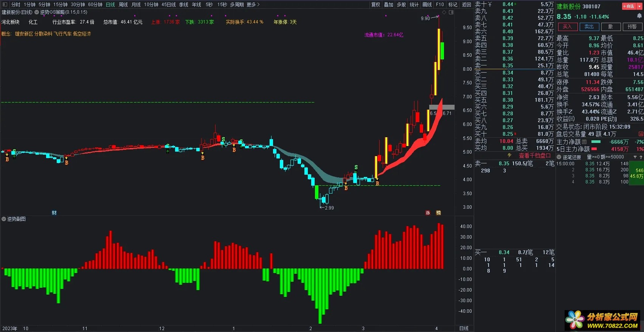Add stock with the +自选 button
644x332 pixels.
pyautogui.click(x=628, y=6)
